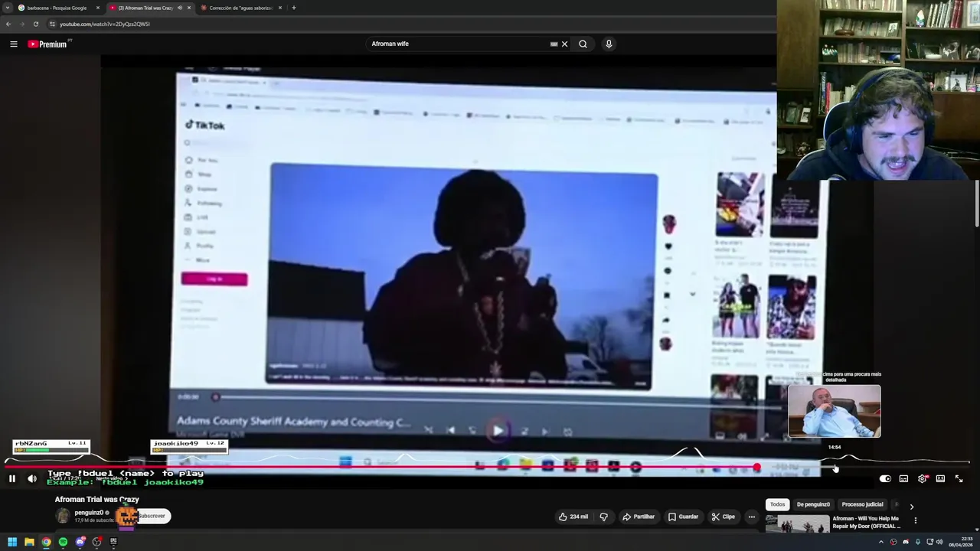
Task: Open the recommended Afroman video thumbnail
Action: click(797, 524)
